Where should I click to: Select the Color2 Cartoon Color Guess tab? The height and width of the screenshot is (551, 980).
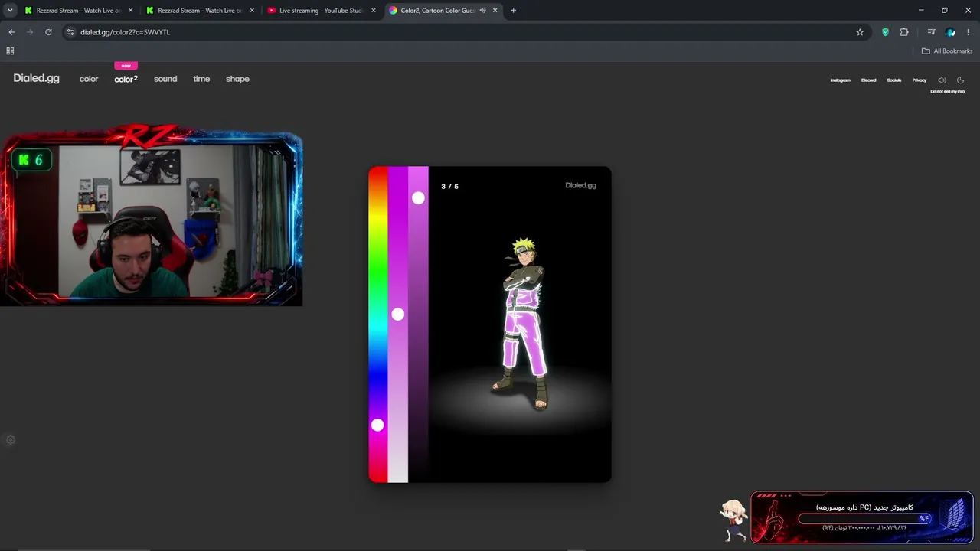(436, 11)
